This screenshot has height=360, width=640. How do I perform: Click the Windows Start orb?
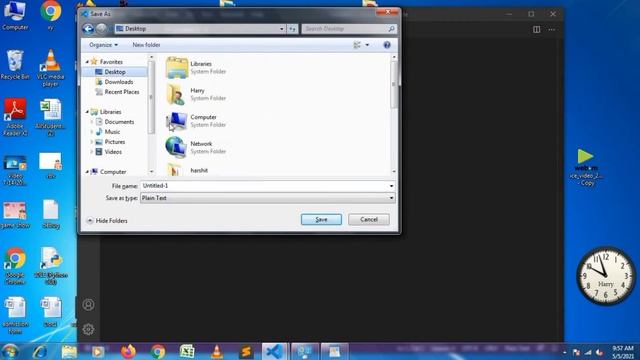pyautogui.click(x=10, y=351)
